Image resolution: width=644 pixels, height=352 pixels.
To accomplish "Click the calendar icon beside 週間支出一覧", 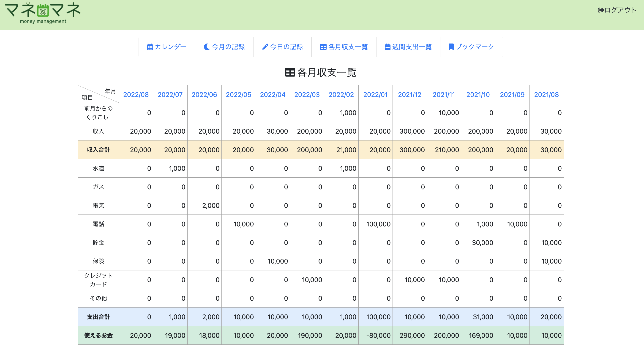I will click(387, 47).
